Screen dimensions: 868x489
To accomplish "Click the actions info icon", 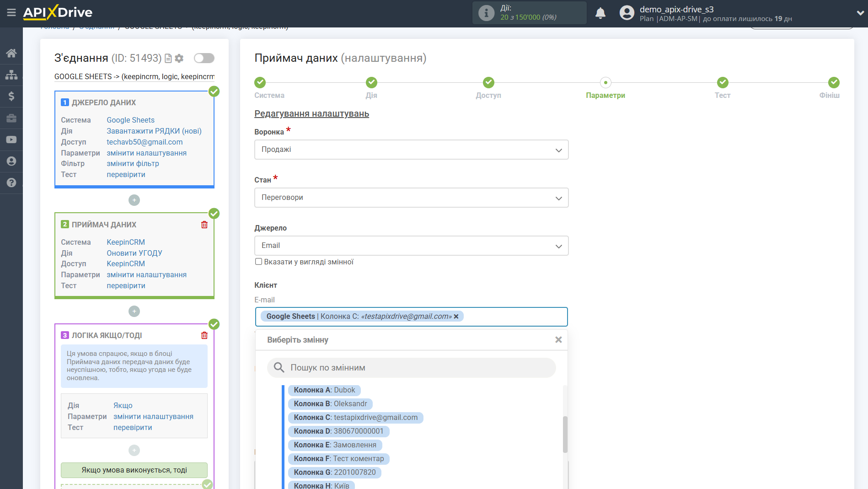I will point(486,13).
